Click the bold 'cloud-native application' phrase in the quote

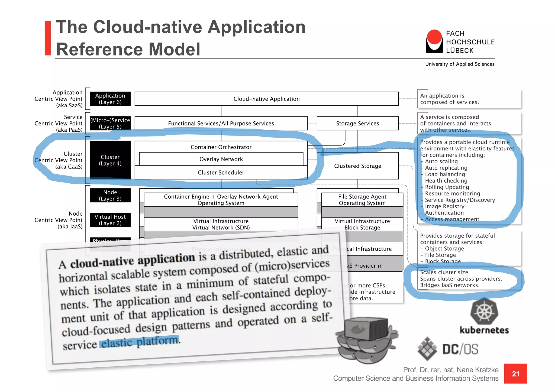pos(133,260)
